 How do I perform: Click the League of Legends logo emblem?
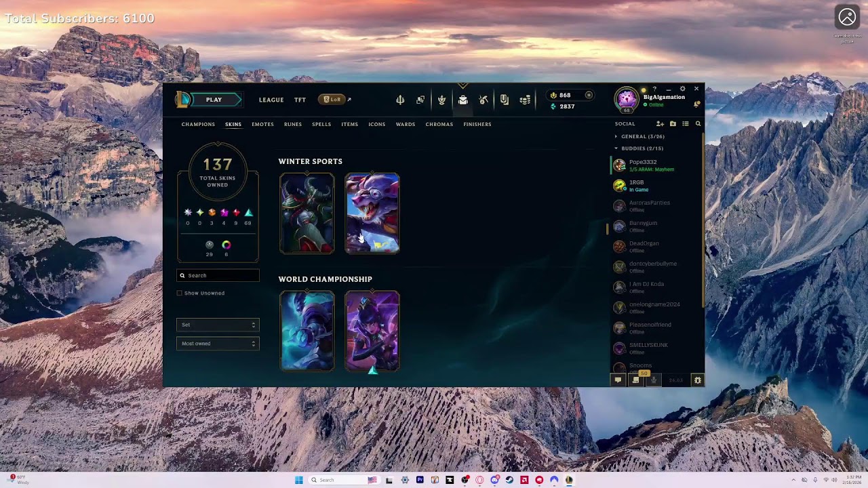coord(183,100)
